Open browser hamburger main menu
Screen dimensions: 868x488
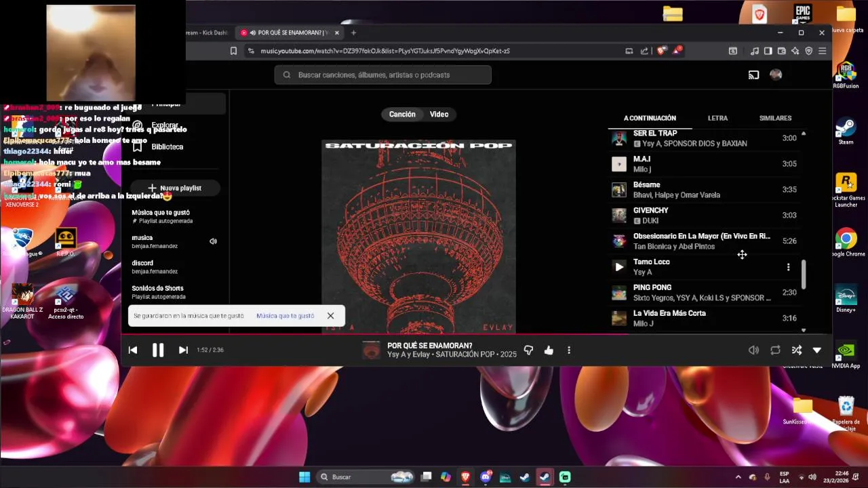point(823,51)
